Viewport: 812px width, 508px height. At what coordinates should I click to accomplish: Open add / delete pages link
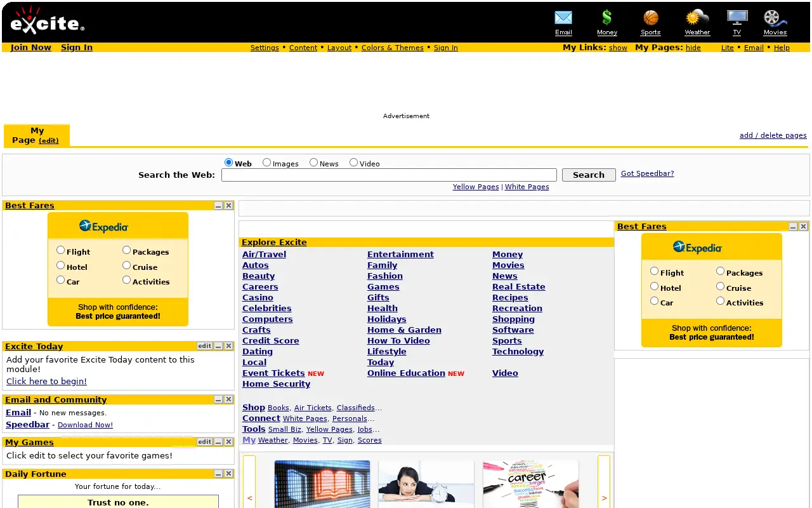(773, 135)
